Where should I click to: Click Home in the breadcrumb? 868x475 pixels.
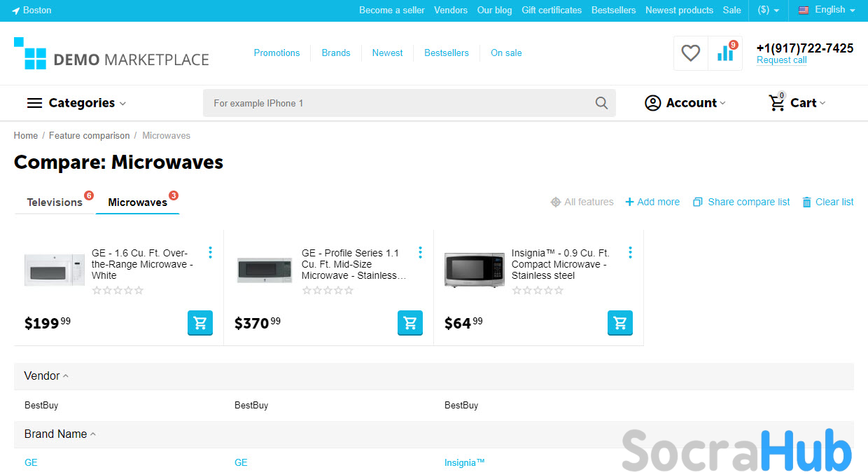(26, 136)
